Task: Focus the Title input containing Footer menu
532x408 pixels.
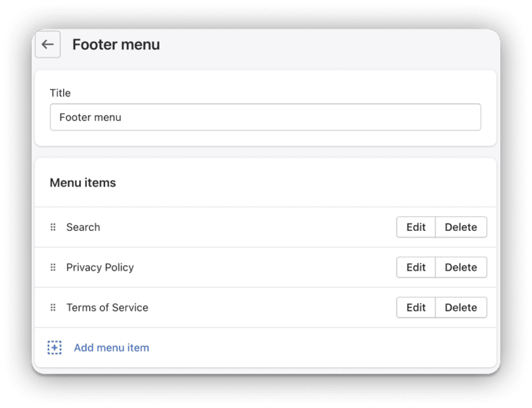Action: pos(265,117)
